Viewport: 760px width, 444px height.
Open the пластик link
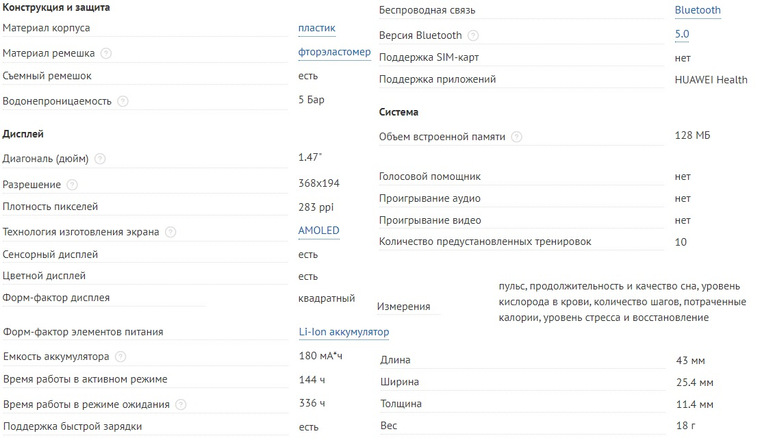click(x=317, y=28)
